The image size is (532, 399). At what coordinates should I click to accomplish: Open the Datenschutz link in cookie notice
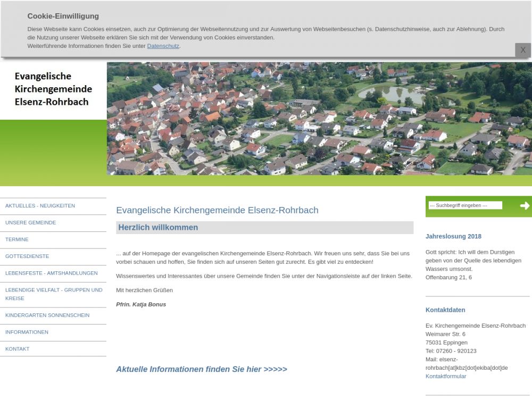[x=163, y=46]
